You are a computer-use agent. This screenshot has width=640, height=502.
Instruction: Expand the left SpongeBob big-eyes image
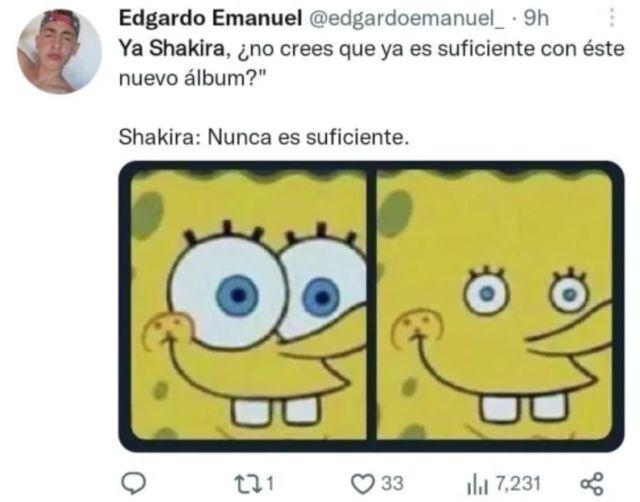tap(248, 304)
